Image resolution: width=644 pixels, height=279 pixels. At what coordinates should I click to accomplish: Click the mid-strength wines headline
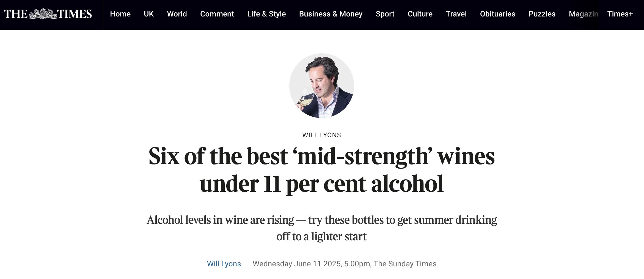click(x=322, y=170)
